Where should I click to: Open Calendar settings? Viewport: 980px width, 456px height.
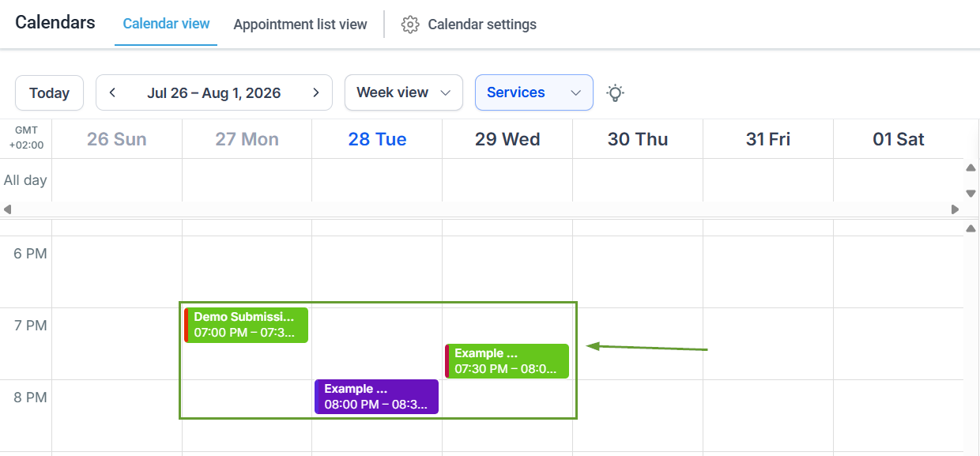469,24
